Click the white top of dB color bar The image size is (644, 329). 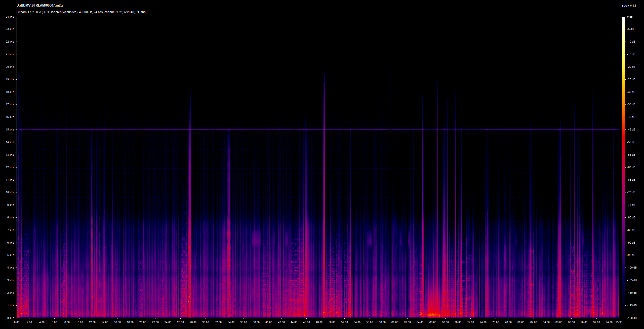point(623,18)
